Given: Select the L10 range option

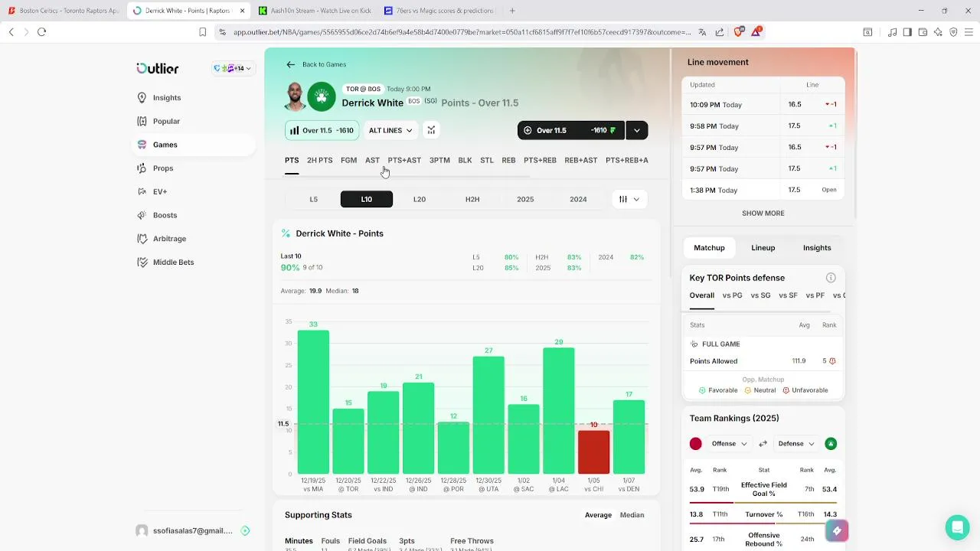Looking at the screenshot, I should point(367,199).
